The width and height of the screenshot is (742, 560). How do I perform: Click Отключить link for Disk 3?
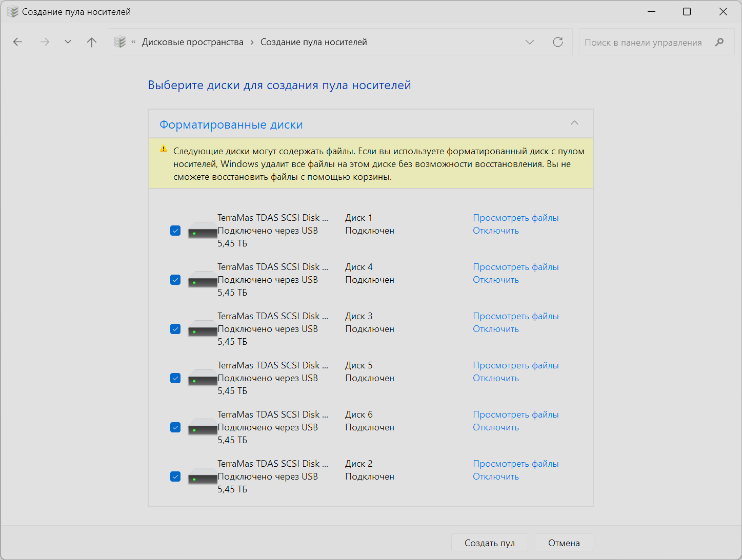click(495, 329)
